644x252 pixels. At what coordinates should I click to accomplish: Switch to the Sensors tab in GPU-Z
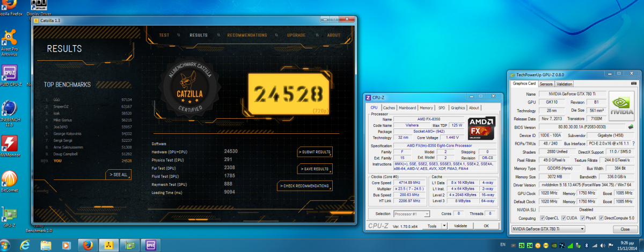tap(546, 84)
